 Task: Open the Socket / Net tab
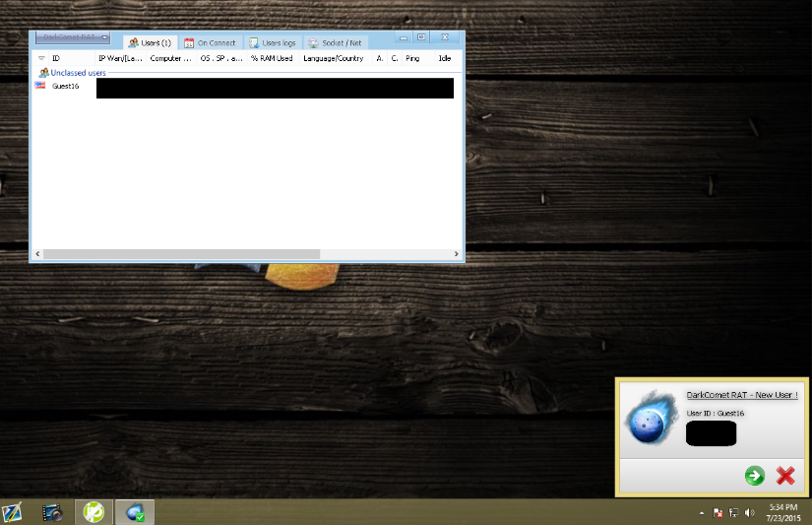335,43
